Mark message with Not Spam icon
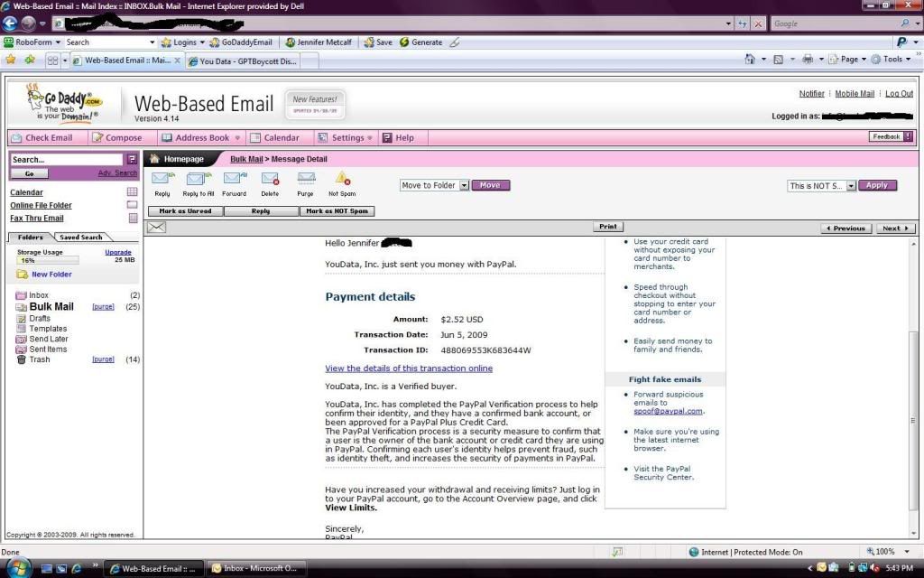This screenshot has width=924, height=578. click(x=342, y=178)
